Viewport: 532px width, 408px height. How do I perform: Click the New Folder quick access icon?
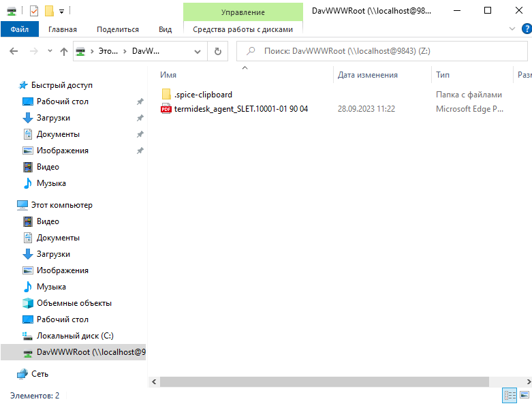point(49,11)
